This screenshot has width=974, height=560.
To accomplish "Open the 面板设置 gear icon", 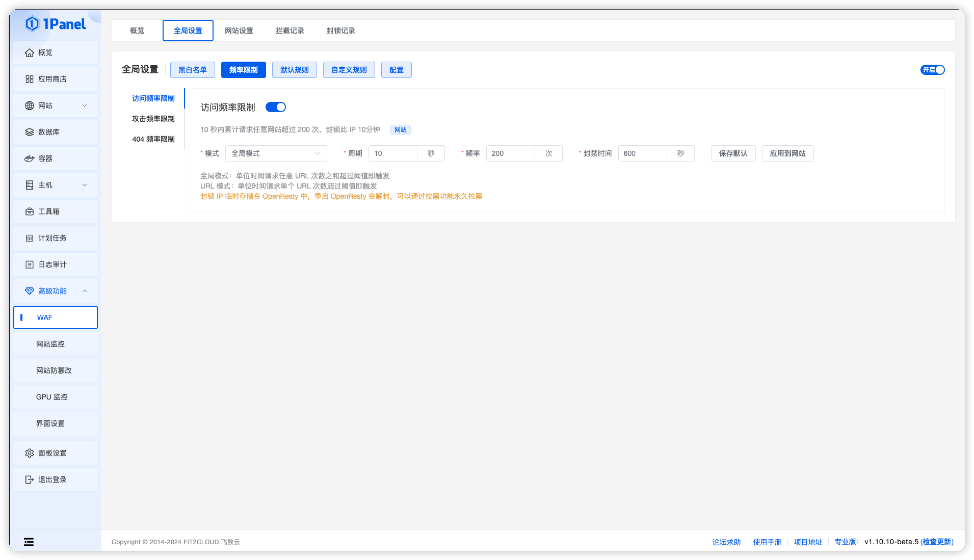I will [30, 453].
